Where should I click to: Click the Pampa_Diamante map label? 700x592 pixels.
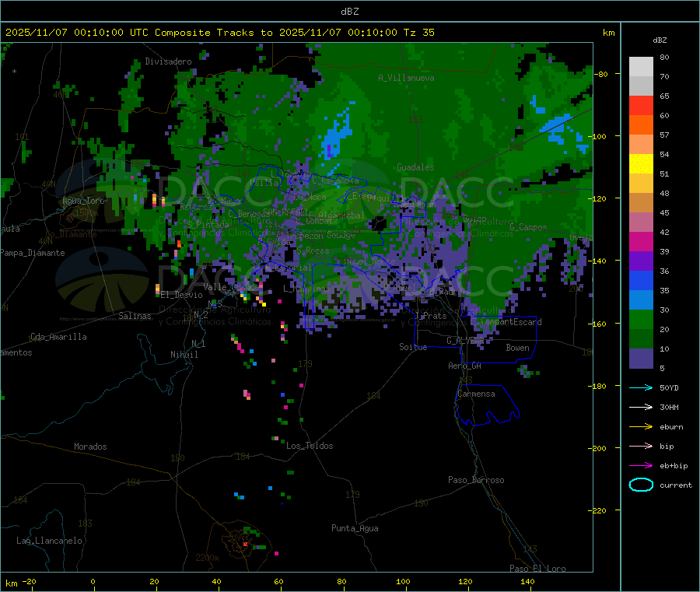[x=33, y=253]
